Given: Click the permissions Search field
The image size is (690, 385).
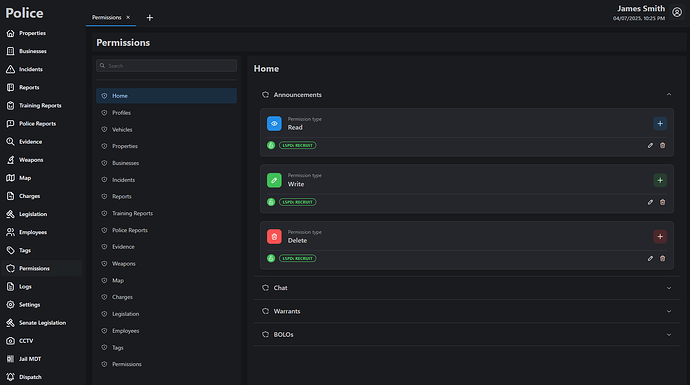Looking at the screenshot, I should click(x=166, y=66).
